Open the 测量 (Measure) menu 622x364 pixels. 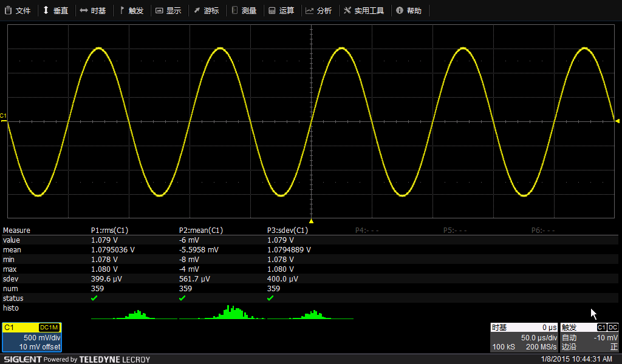pos(244,11)
